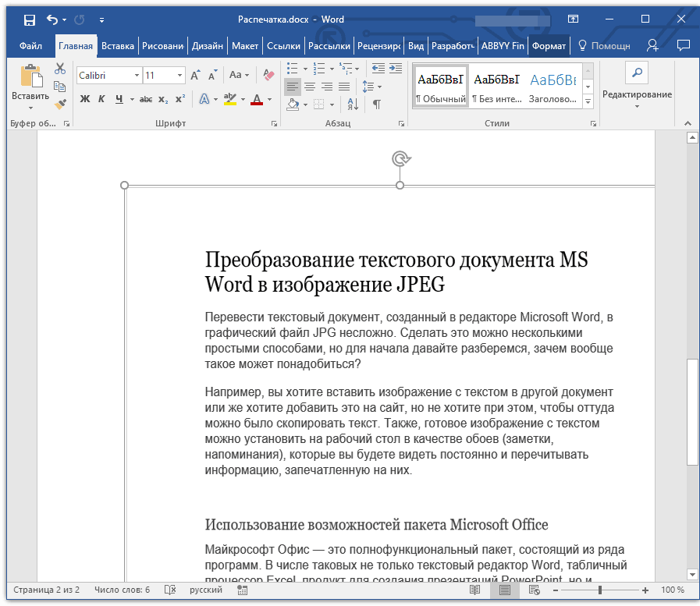The height and width of the screenshot is (606, 700).
Task: Click the zoom in plus button
Action: (645, 590)
